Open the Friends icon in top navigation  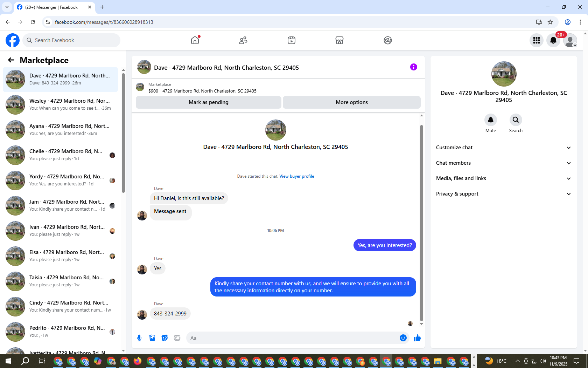click(x=243, y=40)
